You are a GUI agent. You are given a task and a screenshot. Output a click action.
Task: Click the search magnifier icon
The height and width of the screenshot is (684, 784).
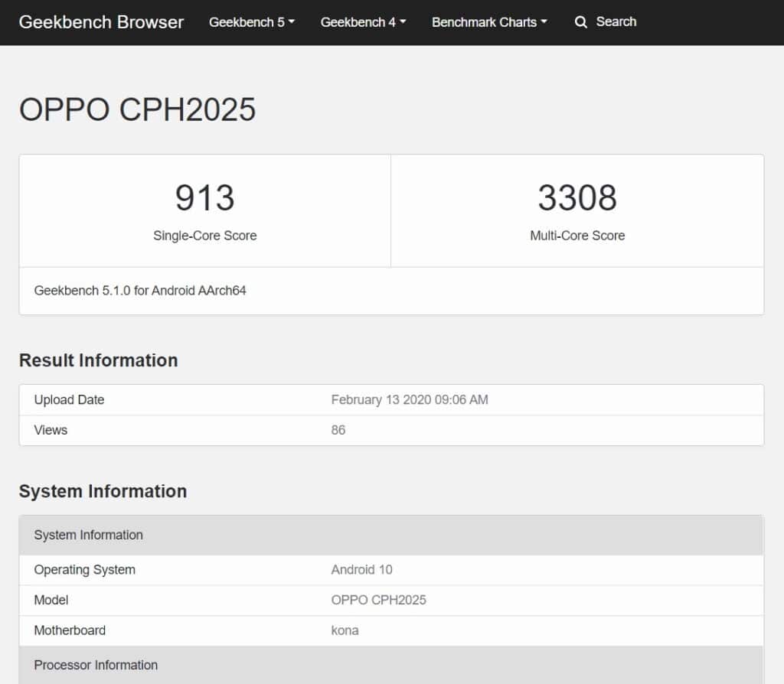click(580, 22)
